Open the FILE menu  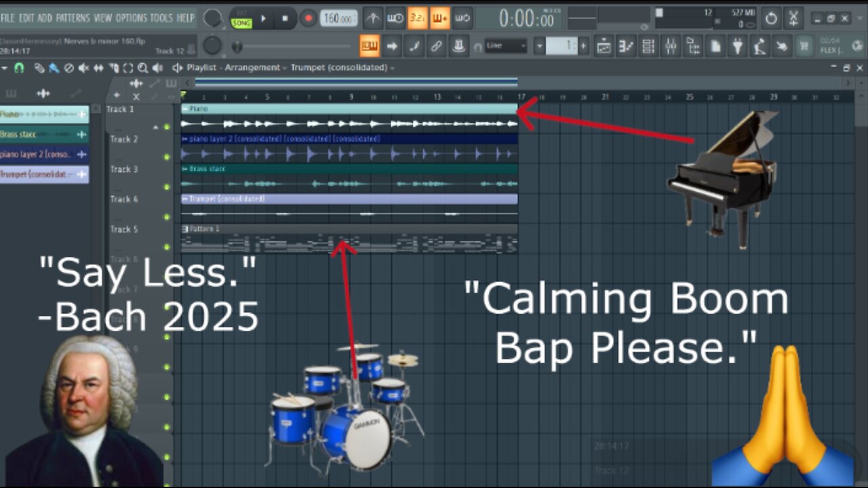click(x=7, y=18)
